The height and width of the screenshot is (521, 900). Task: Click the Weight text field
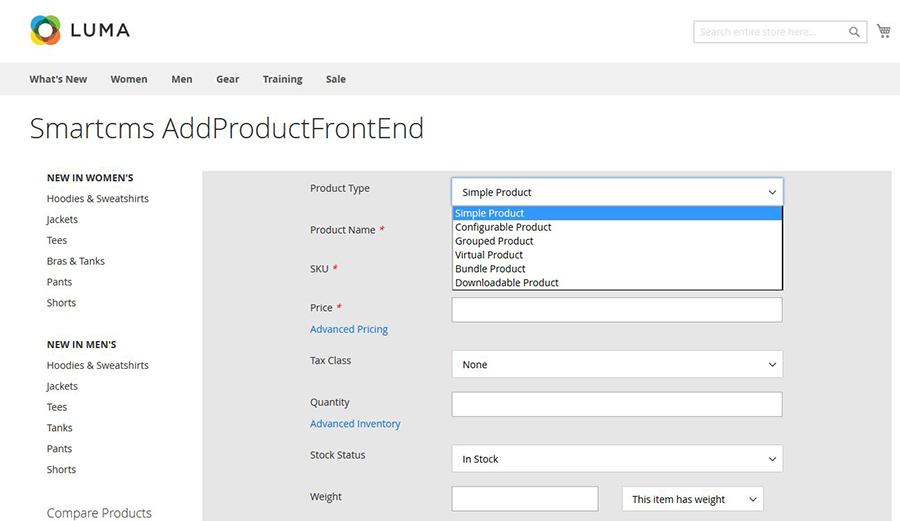click(525, 499)
